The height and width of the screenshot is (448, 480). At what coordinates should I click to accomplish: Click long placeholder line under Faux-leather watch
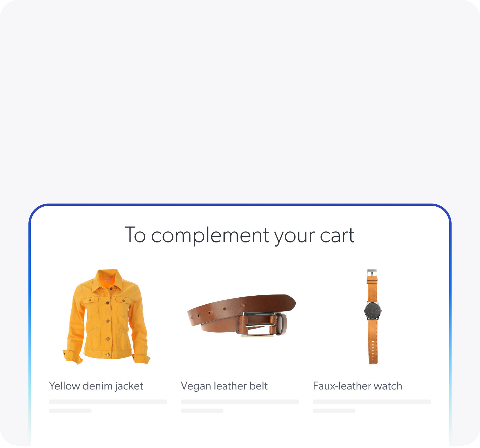pyautogui.click(x=372, y=402)
